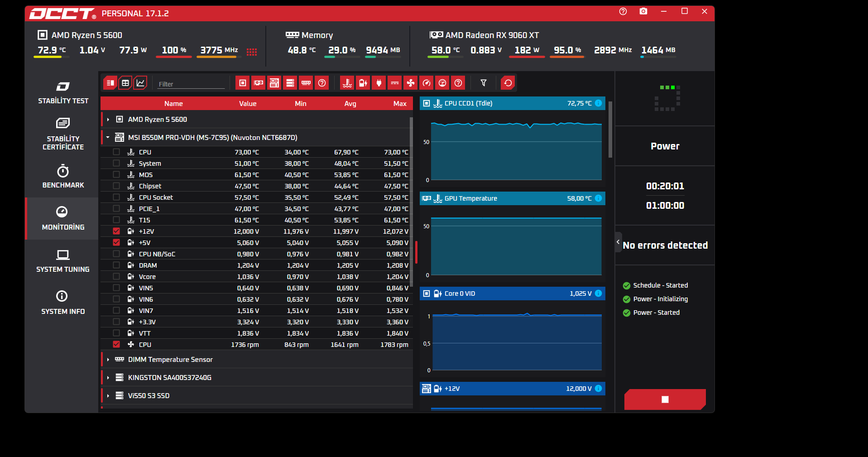
Task: Click the graphs panel vertical scrollbar
Action: tap(610, 129)
